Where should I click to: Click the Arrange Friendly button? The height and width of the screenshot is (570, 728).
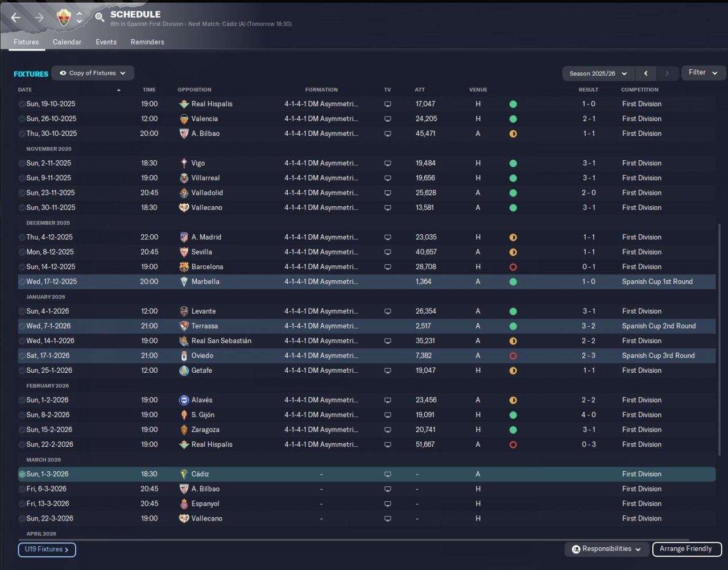(x=687, y=549)
